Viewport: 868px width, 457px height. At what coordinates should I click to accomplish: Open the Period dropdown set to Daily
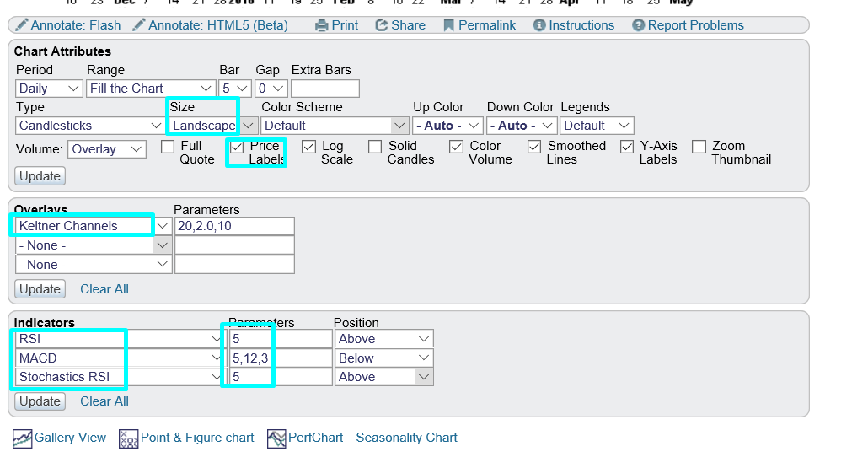pyautogui.click(x=49, y=89)
